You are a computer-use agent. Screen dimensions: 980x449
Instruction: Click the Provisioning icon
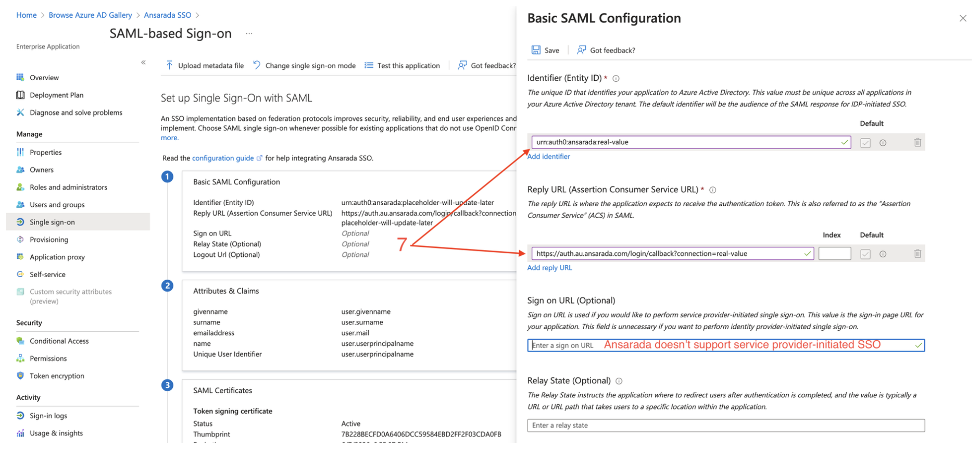(20, 240)
